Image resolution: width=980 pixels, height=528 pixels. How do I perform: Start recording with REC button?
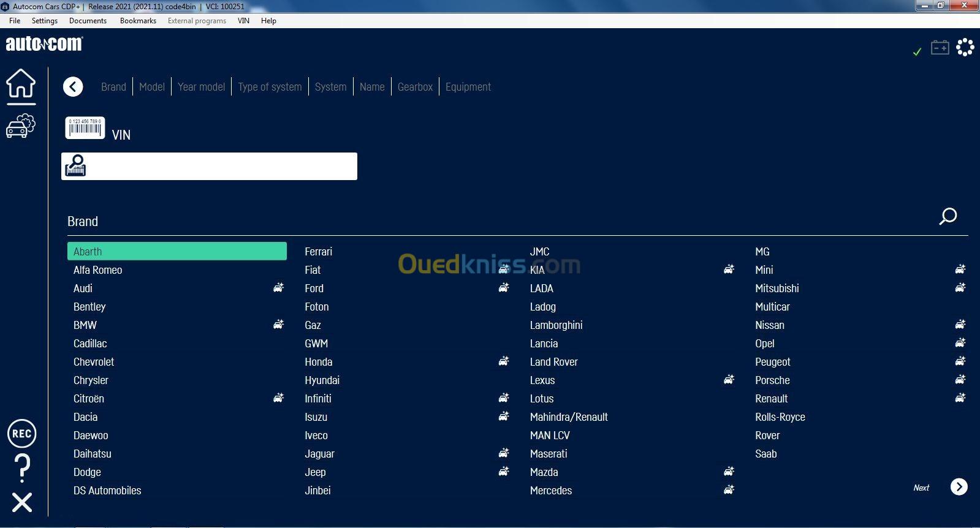(x=21, y=434)
